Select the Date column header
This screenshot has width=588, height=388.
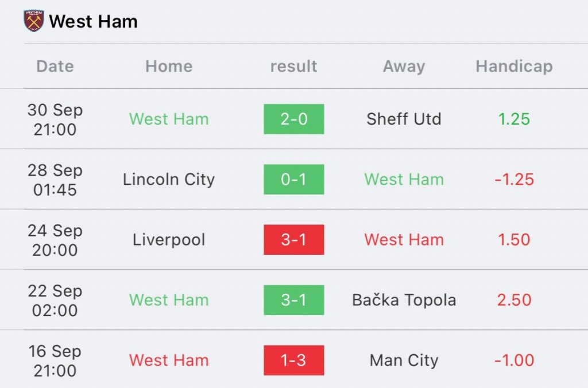click(x=55, y=67)
